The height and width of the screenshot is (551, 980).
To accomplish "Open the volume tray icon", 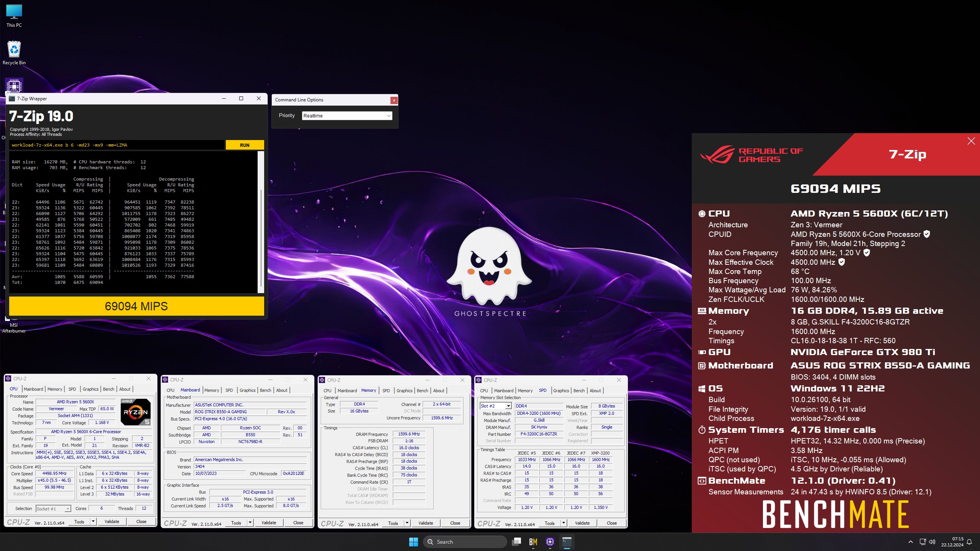I will [932, 542].
